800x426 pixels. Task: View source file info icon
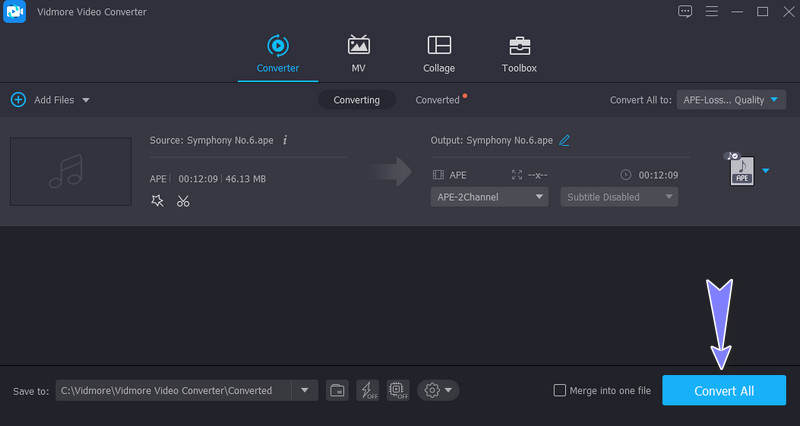coord(285,140)
